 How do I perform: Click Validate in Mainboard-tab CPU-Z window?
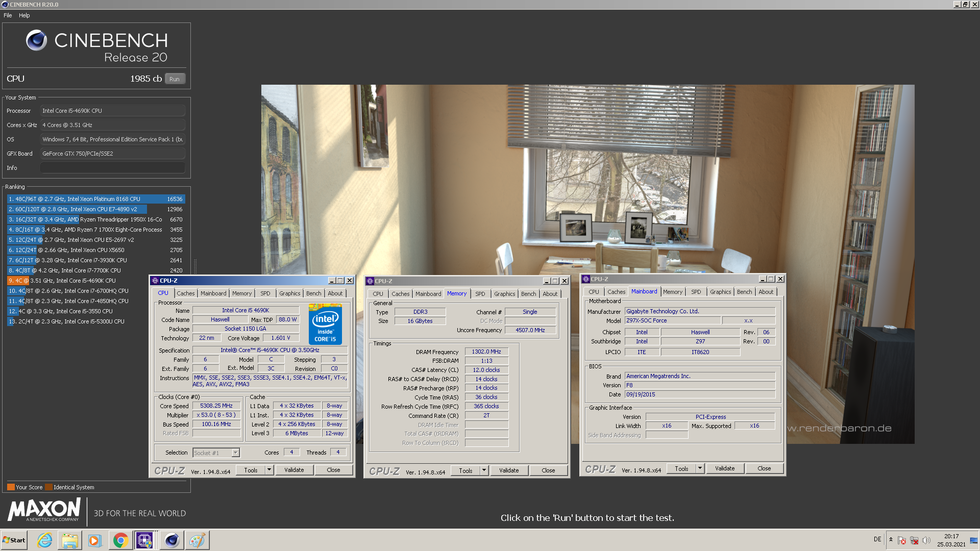725,468
